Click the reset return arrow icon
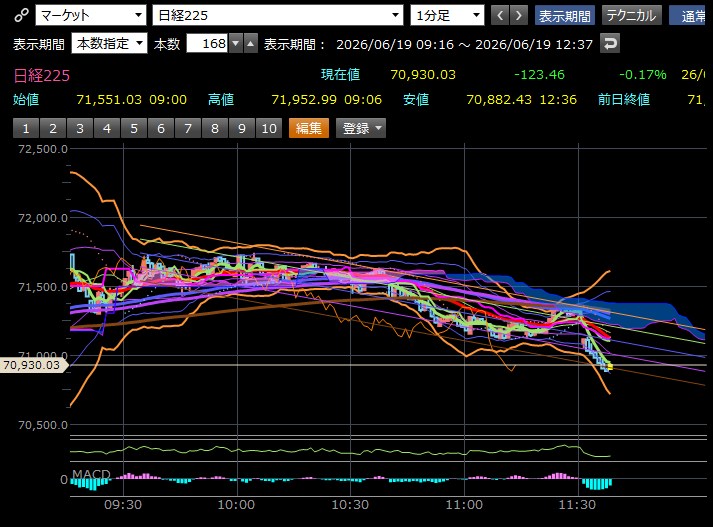Viewport: 713px width, 527px height. [x=610, y=44]
